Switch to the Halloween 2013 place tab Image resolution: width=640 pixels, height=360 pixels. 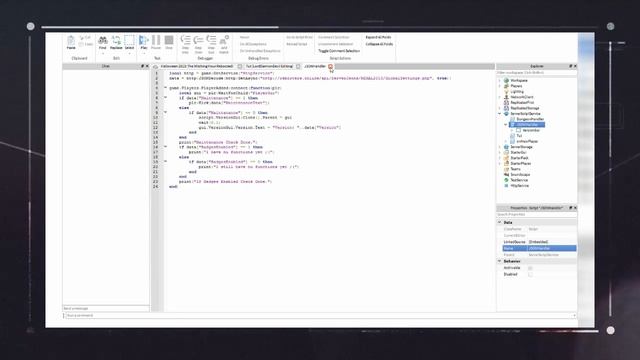tap(196, 66)
